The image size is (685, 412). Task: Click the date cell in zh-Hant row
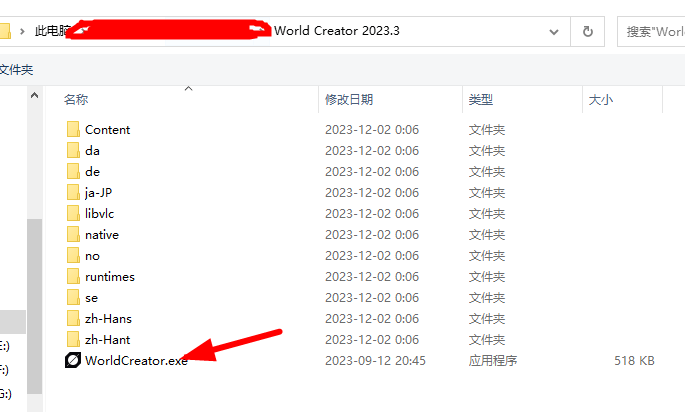coord(372,339)
